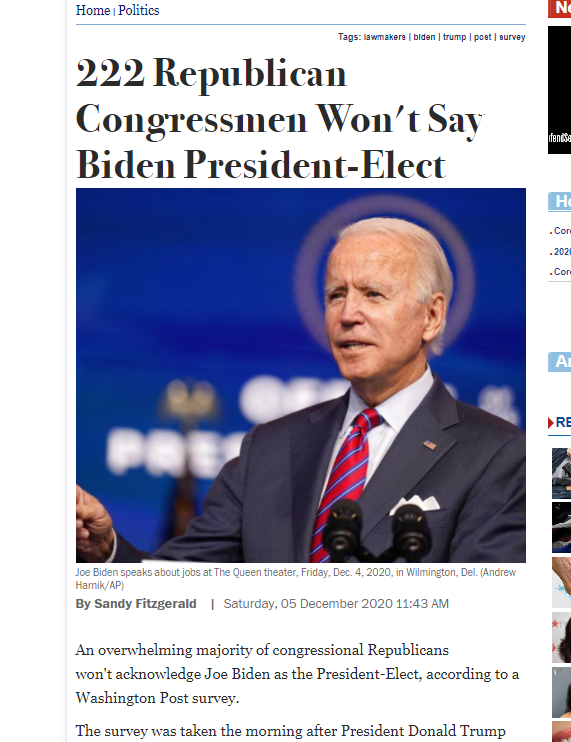571x742 pixels.
Task: Click the article headline about Republican Congressmen
Action: pos(279,118)
